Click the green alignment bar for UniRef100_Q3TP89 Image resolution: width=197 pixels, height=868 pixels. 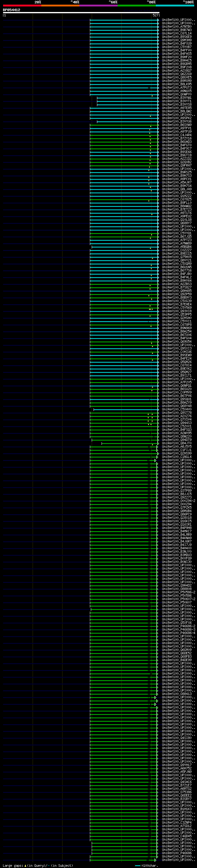click(x=124, y=490)
